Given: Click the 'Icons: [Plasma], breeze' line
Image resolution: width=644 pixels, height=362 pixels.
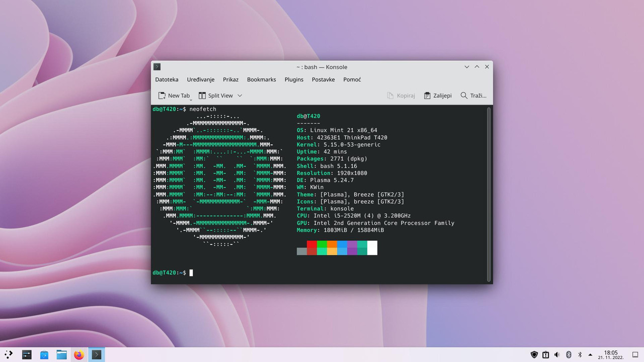Looking at the screenshot, I should pyautogui.click(x=351, y=201).
